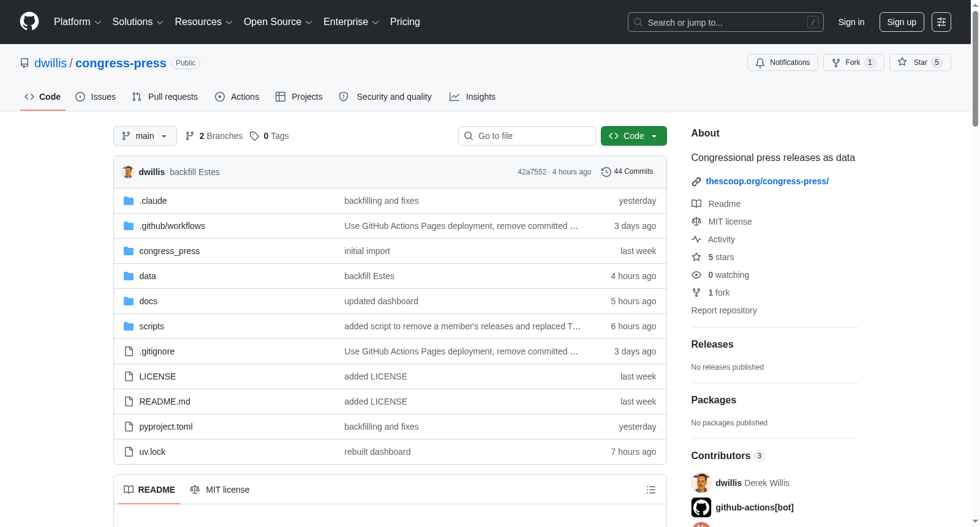Open the dwillis owner profile link

point(51,63)
